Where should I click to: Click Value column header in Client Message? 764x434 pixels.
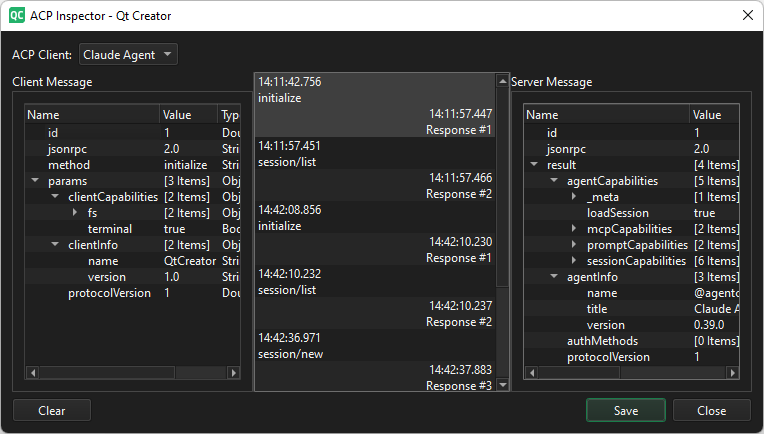(x=189, y=115)
